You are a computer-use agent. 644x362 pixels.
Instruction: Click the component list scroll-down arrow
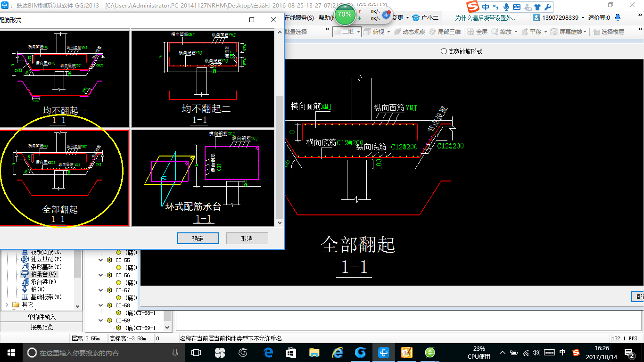(167, 328)
